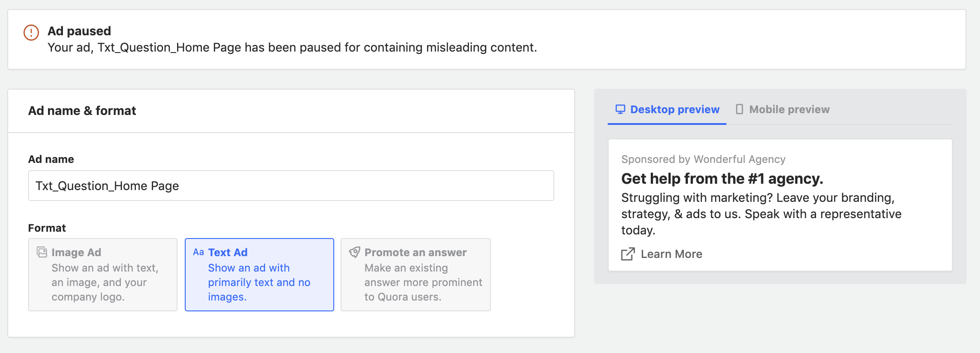Click the ad headline about #1 agency
This screenshot has width=980, height=353.
click(x=722, y=179)
